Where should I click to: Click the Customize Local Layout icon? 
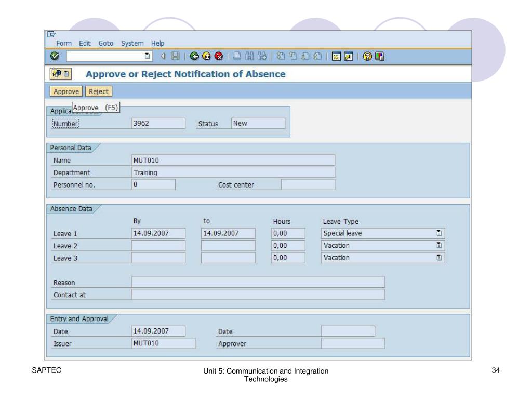[379, 56]
